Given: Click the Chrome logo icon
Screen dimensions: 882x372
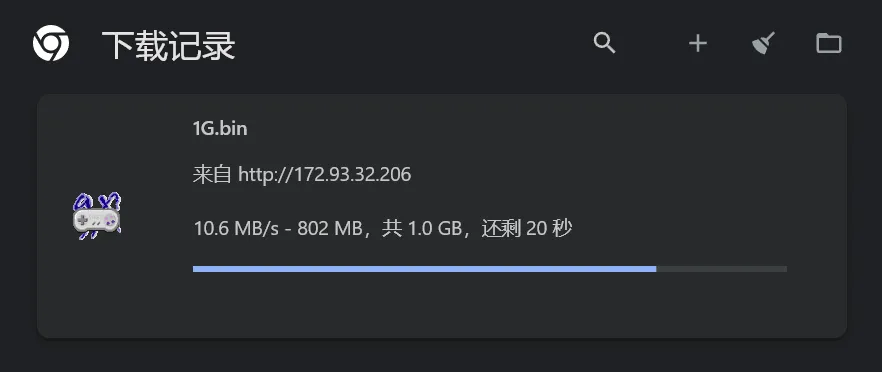Looking at the screenshot, I should click(x=51, y=43).
